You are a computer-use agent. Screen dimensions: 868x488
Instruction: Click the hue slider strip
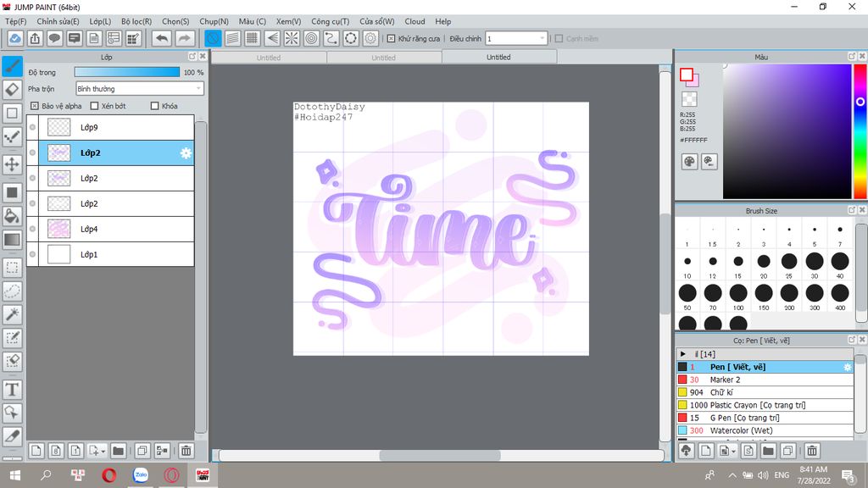pos(860,131)
